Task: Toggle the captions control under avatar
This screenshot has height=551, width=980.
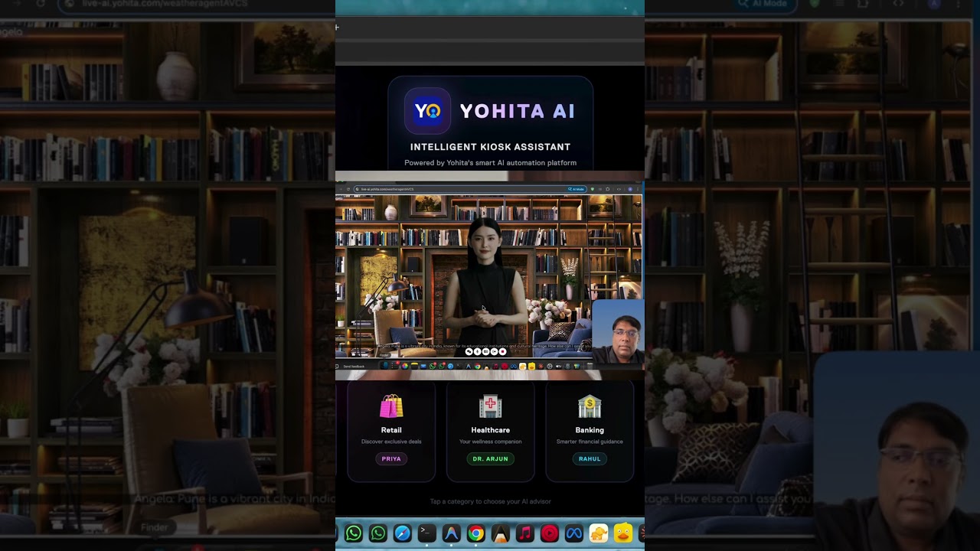Action: 486,351
